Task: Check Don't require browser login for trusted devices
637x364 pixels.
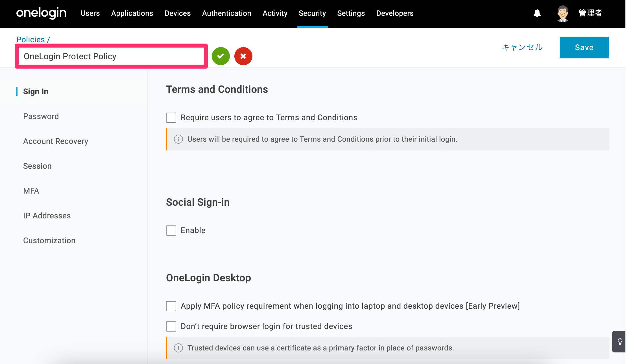Action: click(x=171, y=326)
